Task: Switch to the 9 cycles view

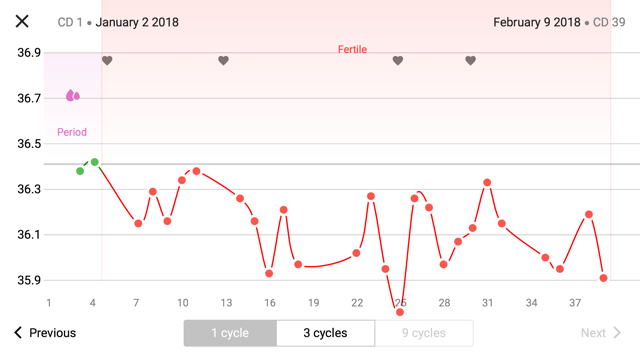Action: (x=424, y=333)
